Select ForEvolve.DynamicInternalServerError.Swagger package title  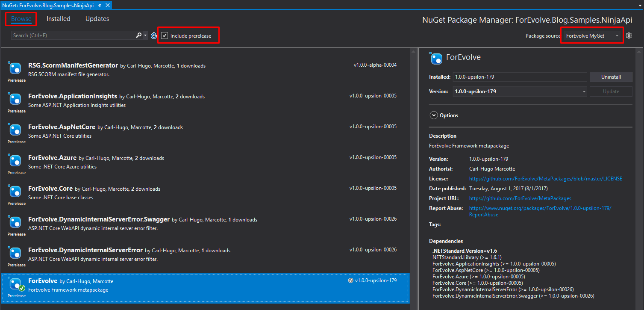99,219
